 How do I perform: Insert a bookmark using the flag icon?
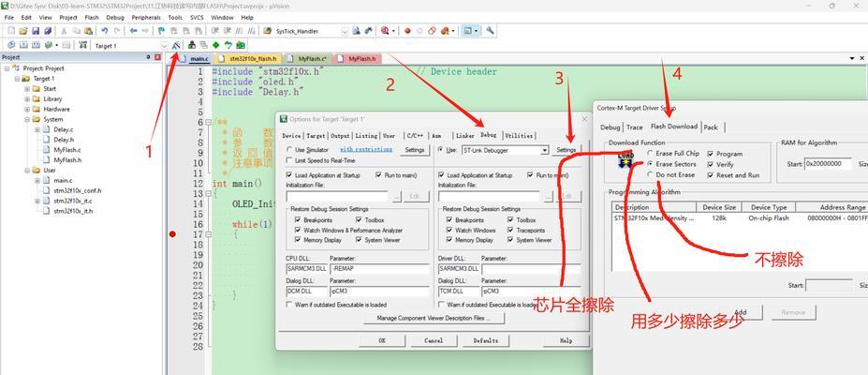pyautogui.click(x=161, y=31)
